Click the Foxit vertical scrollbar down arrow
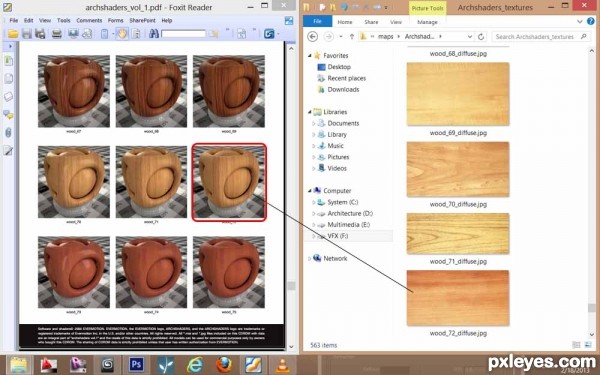The height and width of the screenshot is (375, 600). (x=291, y=347)
